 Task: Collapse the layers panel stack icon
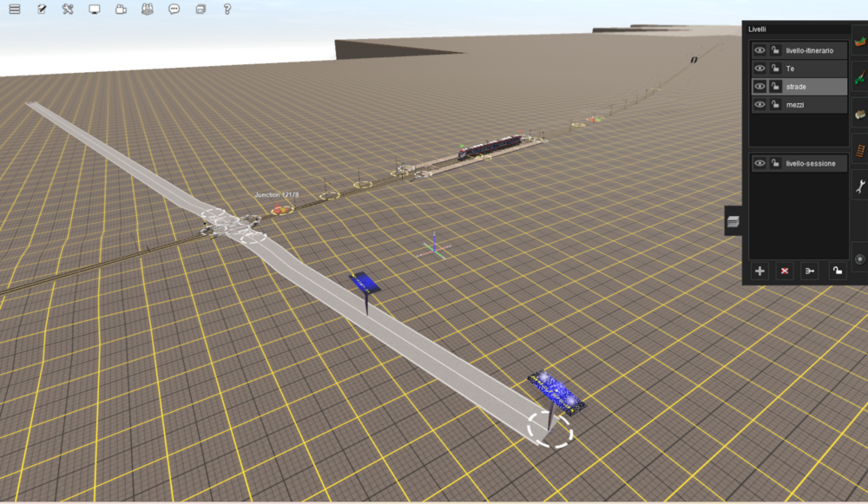(x=733, y=221)
